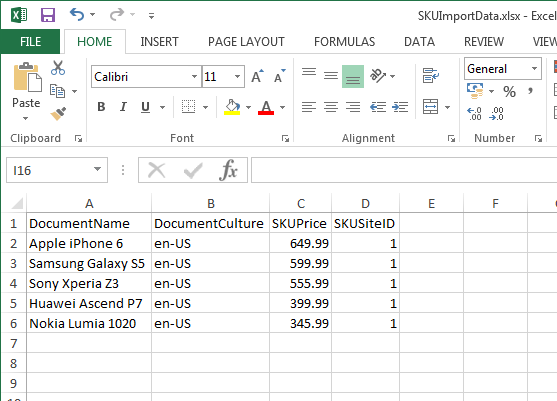Expand the General number format dropdown

[x=534, y=69]
